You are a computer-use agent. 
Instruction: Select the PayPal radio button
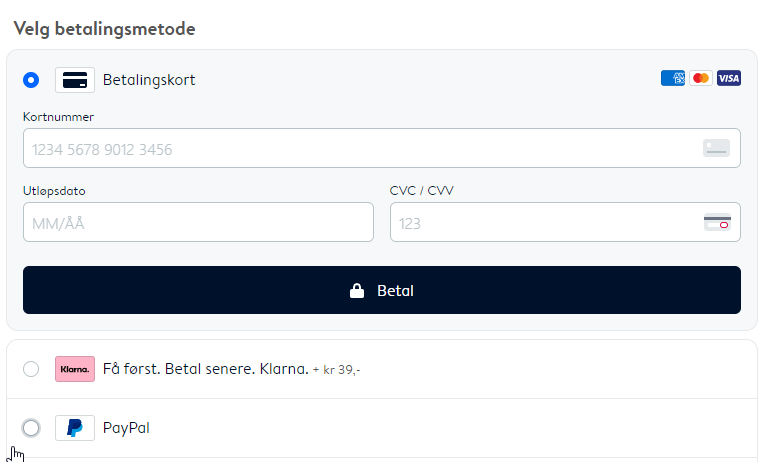tap(31, 428)
